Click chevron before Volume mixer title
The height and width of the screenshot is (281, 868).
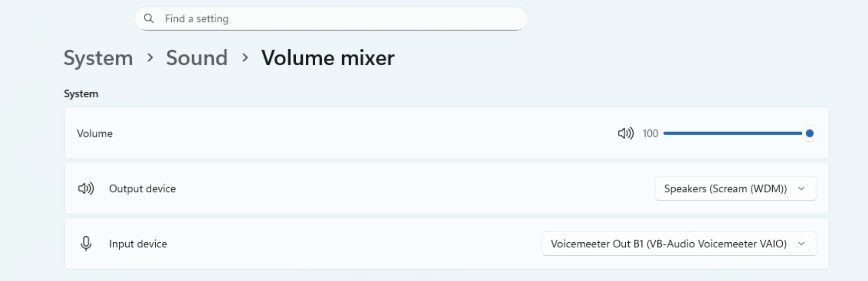tap(245, 58)
